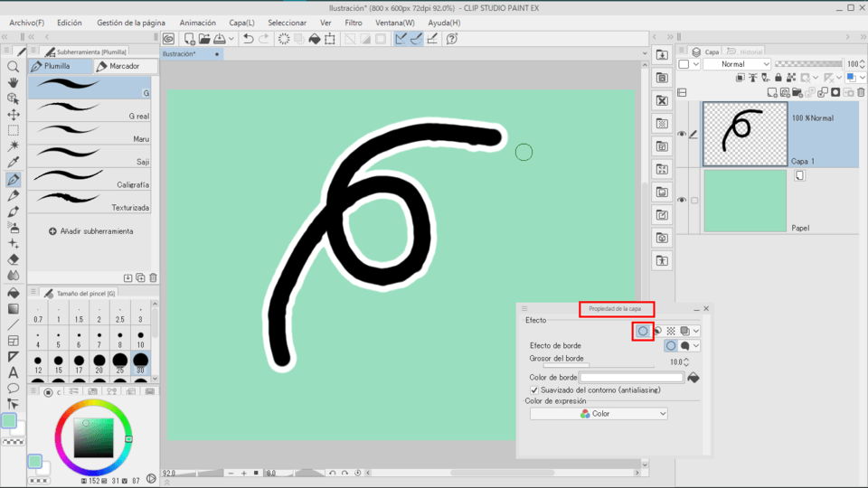Open the layer color dropdown arrow
The image size is (868, 488).
862,78
